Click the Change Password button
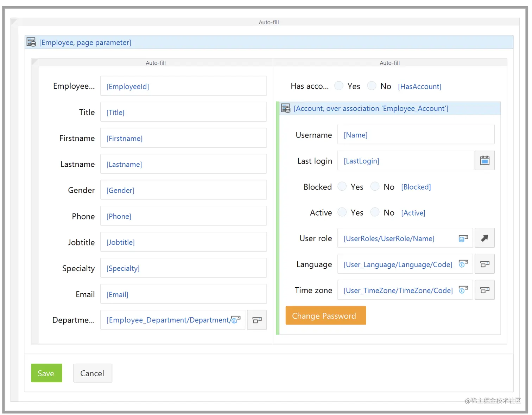This screenshot has height=415, width=532. 326,315
